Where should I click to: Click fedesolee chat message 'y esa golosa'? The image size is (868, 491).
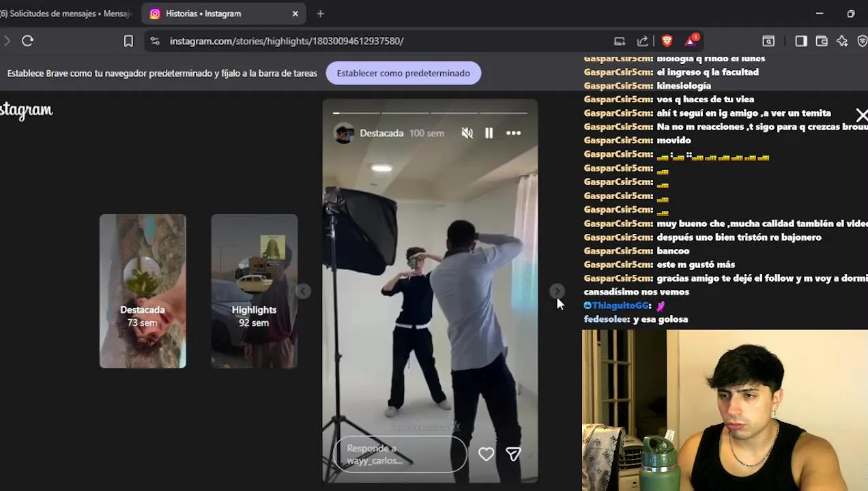(x=661, y=319)
